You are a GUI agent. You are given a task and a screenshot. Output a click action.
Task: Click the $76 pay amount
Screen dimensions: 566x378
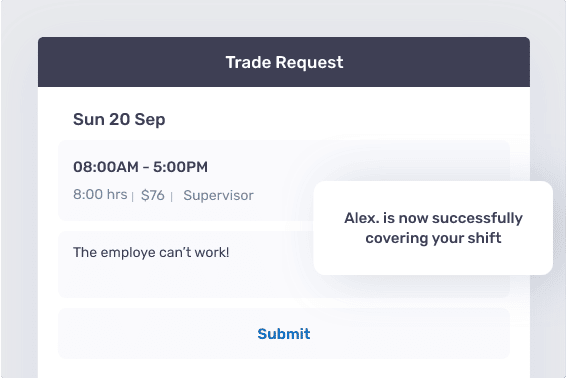(153, 195)
